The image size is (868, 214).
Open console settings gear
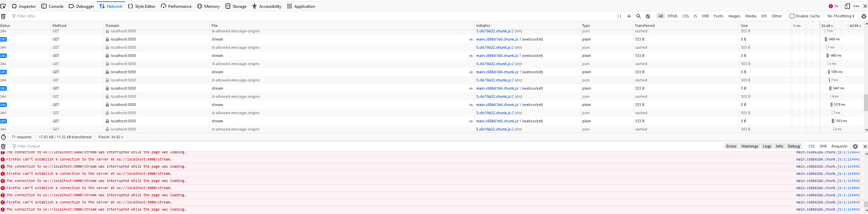pos(855,146)
